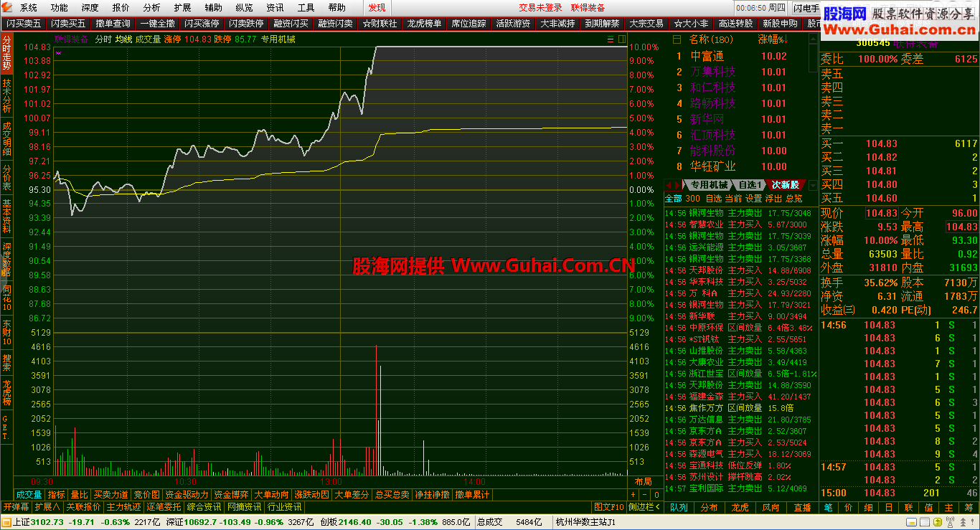Click the 资金驱动力 indicator tab
This screenshot has height=530, width=980.
[x=187, y=495]
